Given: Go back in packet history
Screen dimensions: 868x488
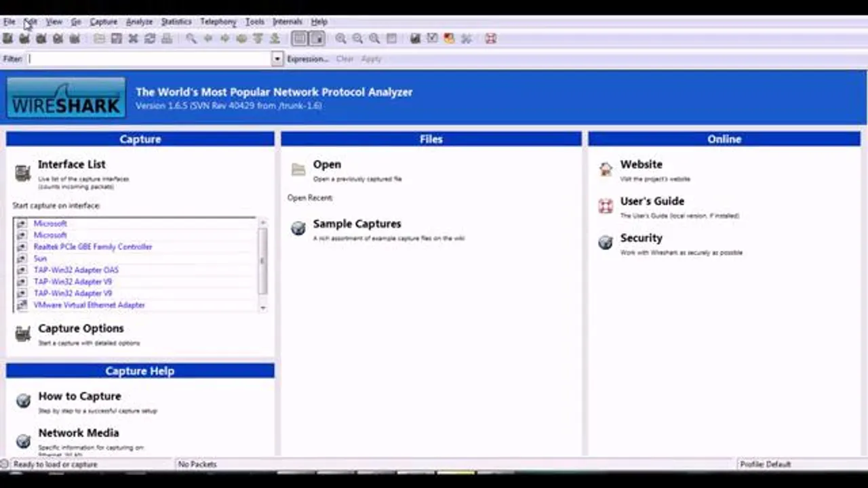Looking at the screenshot, I should pos(208,39).
